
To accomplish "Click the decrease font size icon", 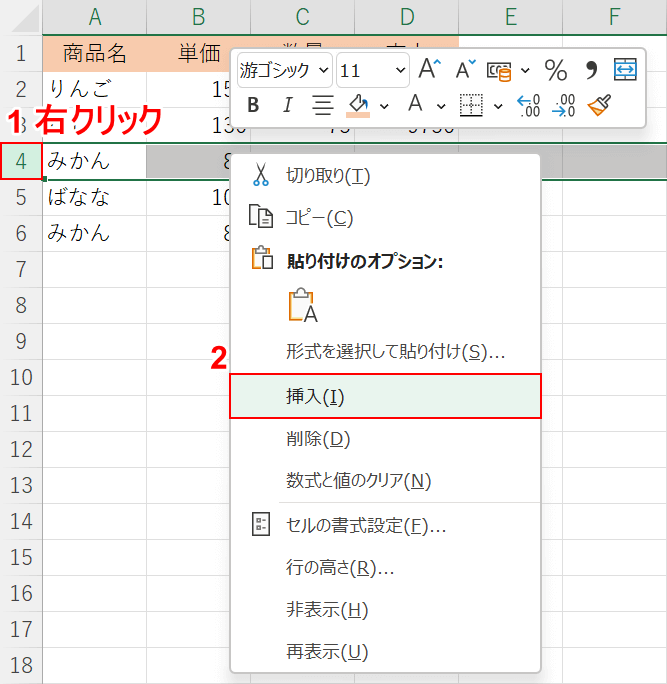I will 465,70.
